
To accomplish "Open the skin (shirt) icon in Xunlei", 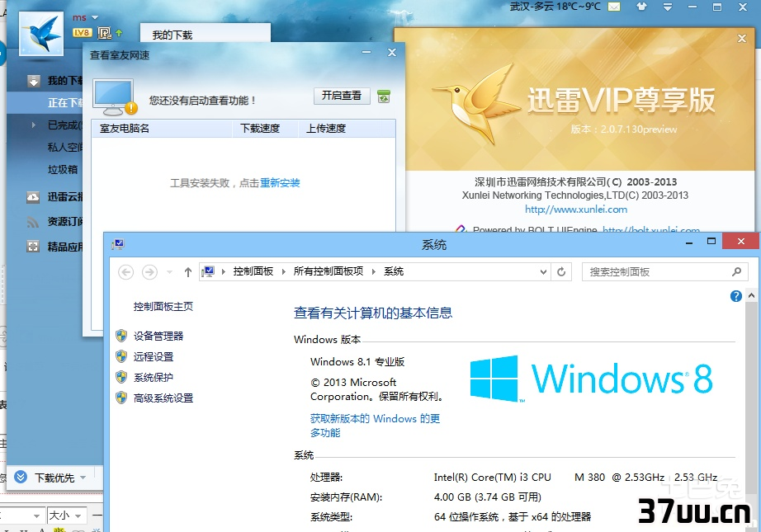I will pyautogui.click(x=641, y=7).
